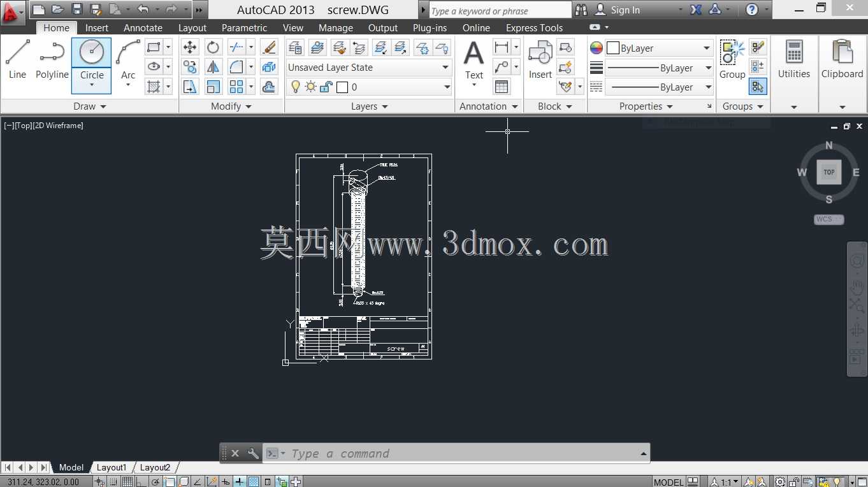The image size is (868, 487).
Task: Click the Undo button
Action: (x=143, y=10)
